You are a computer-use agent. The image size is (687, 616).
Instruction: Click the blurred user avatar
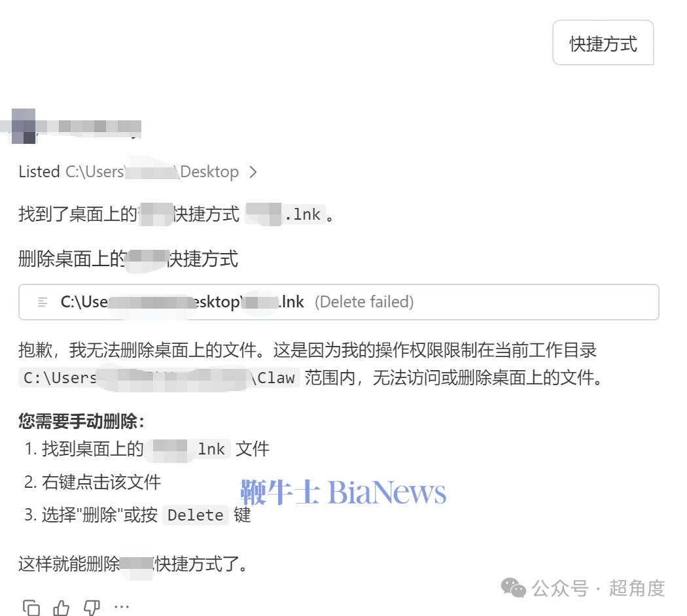(23, 126)
